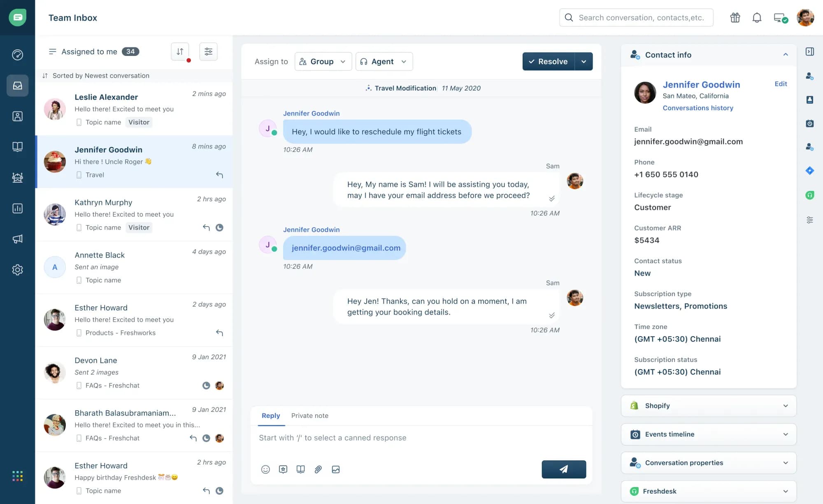Open the Chatbot icon in sidebar
This screenshot has height=504, width=823.
click(x=17, y=178)
